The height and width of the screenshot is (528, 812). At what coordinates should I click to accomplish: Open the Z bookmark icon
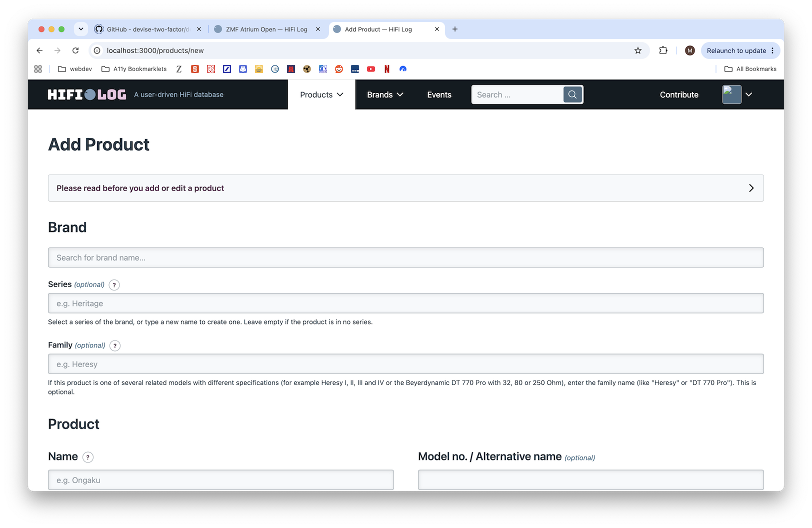click(x=179, y=69)
